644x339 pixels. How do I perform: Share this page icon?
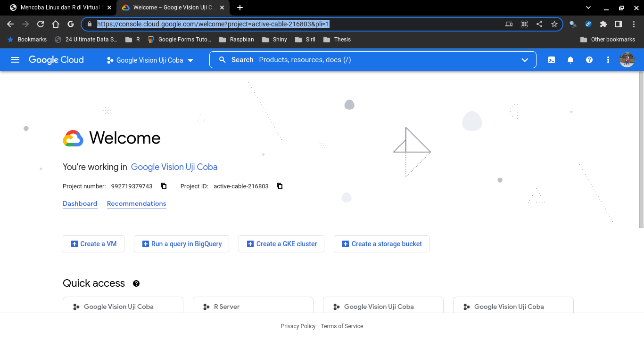click(x=539, y=24)
